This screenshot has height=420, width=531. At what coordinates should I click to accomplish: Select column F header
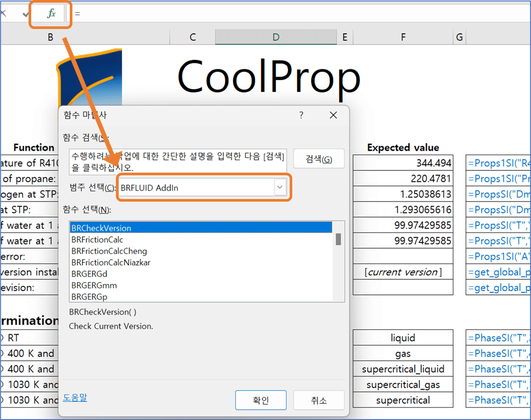point(403,37)
